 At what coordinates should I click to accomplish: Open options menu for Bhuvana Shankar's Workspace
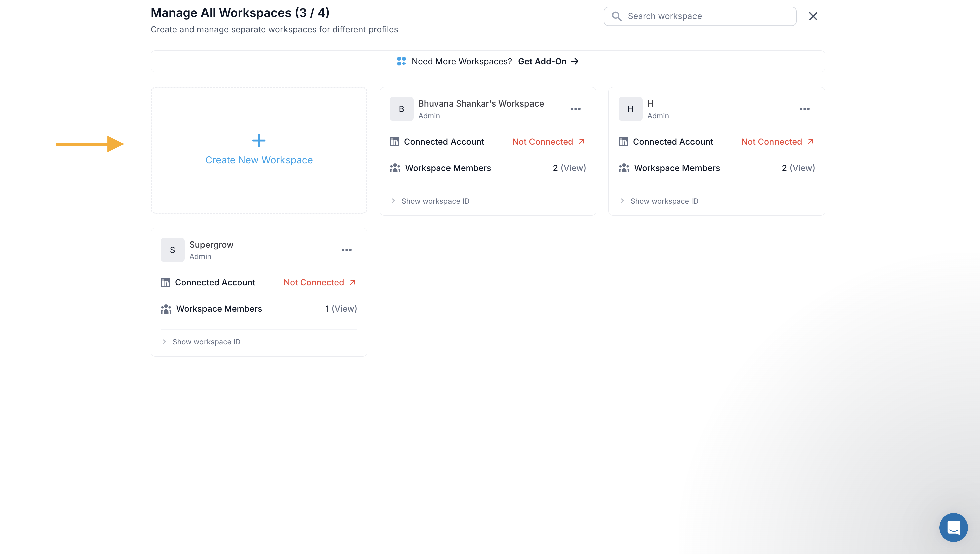575,109
